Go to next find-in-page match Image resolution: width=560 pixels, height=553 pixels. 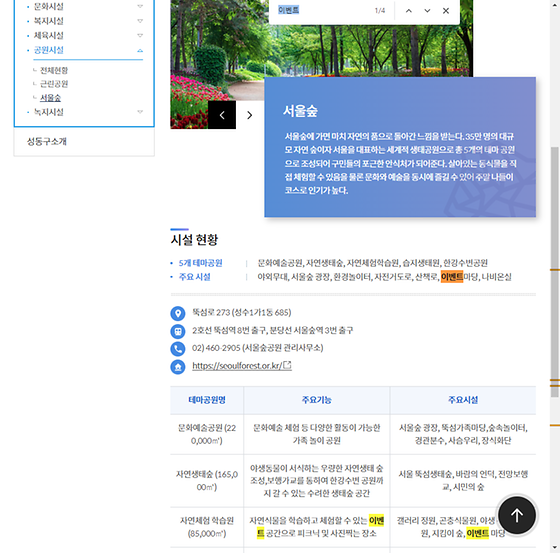(427, 11)
